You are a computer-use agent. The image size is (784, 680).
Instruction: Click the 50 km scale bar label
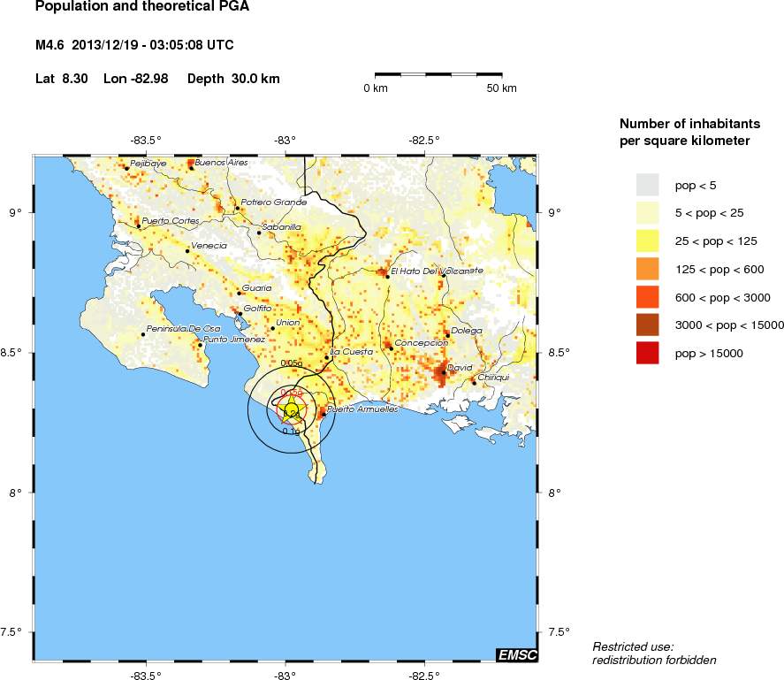[x=502, y=88]
